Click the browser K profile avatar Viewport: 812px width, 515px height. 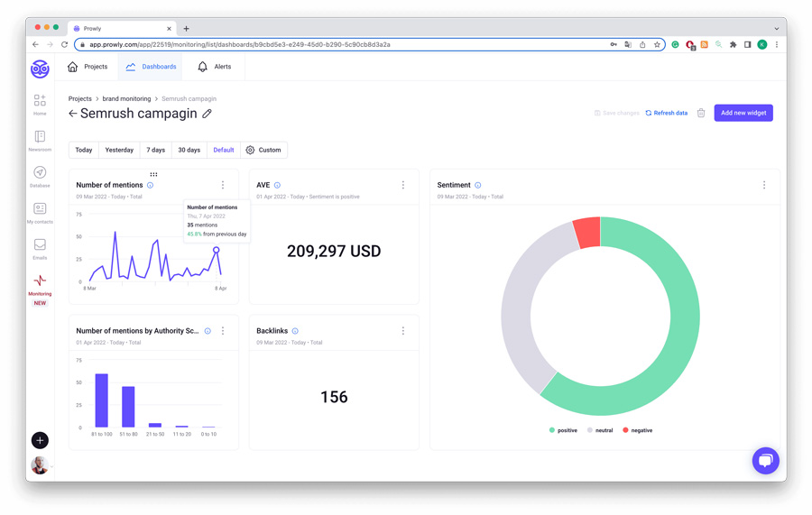coord(761,44)
